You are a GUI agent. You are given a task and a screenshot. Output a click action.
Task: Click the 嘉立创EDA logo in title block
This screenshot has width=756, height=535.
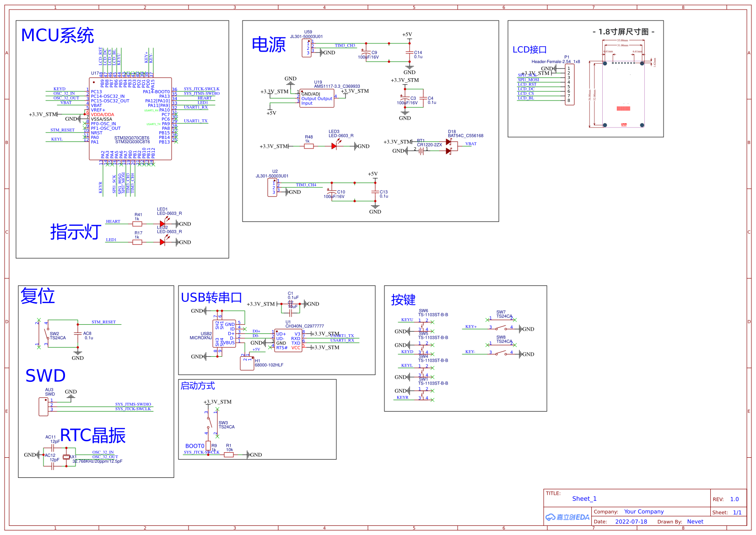(x=567, y=517)
